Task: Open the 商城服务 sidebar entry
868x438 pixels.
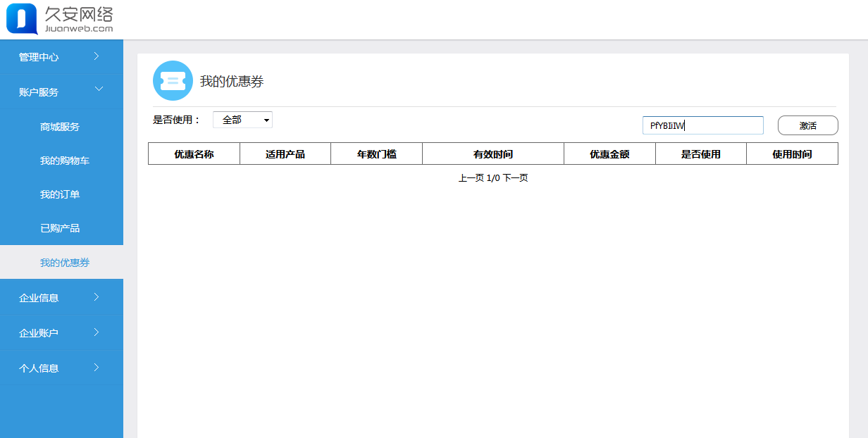Action: pyautogui.click(x=61, y=126)
